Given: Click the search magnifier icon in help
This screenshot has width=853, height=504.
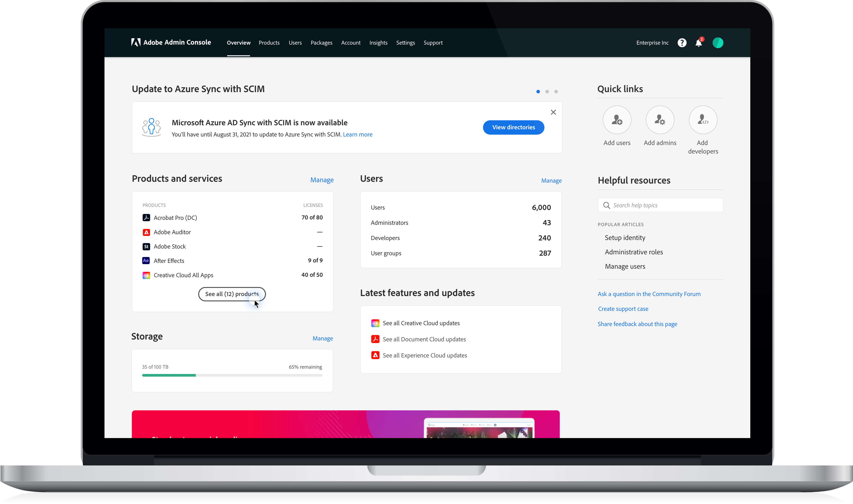Looking at the screenshot, I should tap(606, 205).
